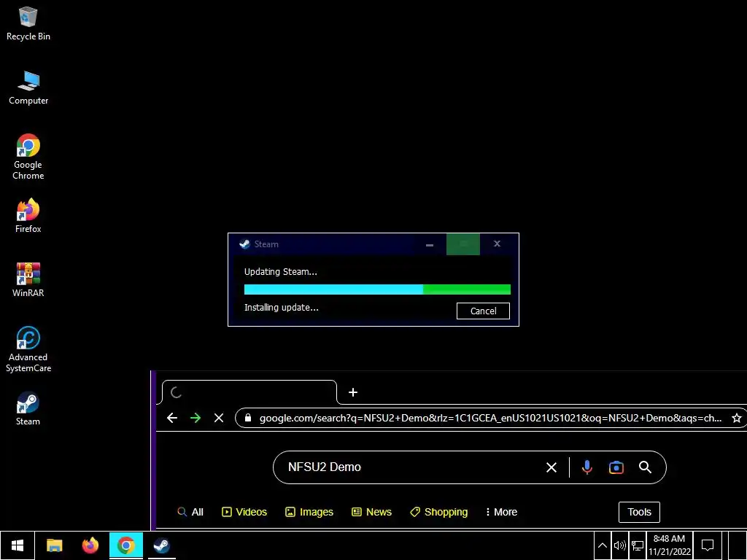
Task: Switch to Chrome in the taskbar
Action: [125, 545]
